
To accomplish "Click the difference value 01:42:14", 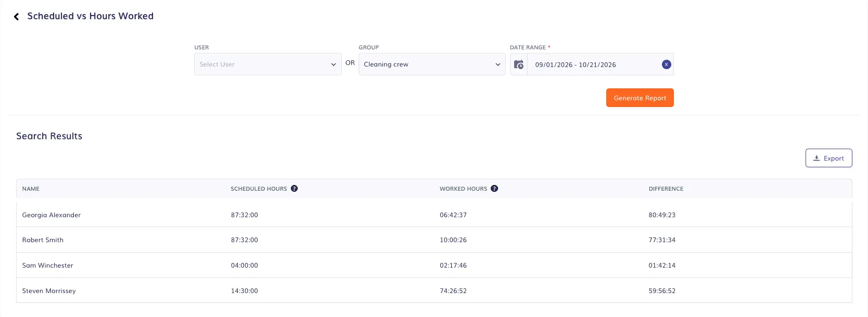I will [662, 266].
